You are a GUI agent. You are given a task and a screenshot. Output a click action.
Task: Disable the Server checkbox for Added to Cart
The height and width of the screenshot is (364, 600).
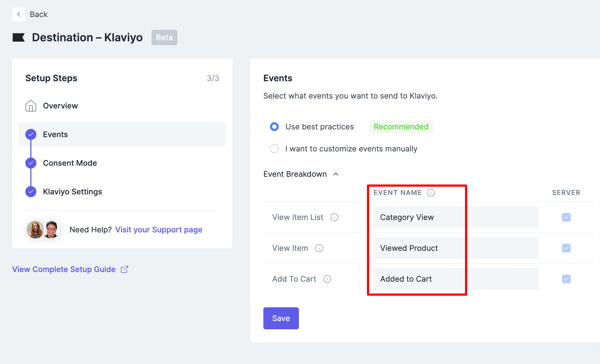(566, 279)
